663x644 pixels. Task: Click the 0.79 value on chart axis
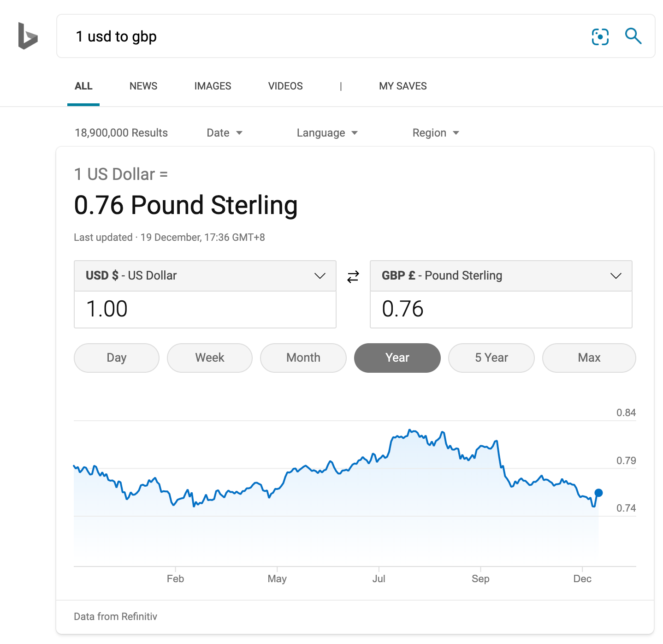point(626,461)
